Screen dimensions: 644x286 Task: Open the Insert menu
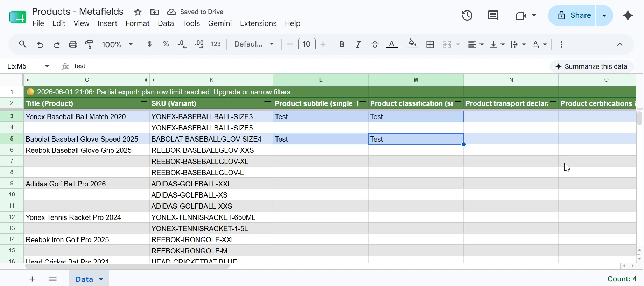[x=107, y=23]
